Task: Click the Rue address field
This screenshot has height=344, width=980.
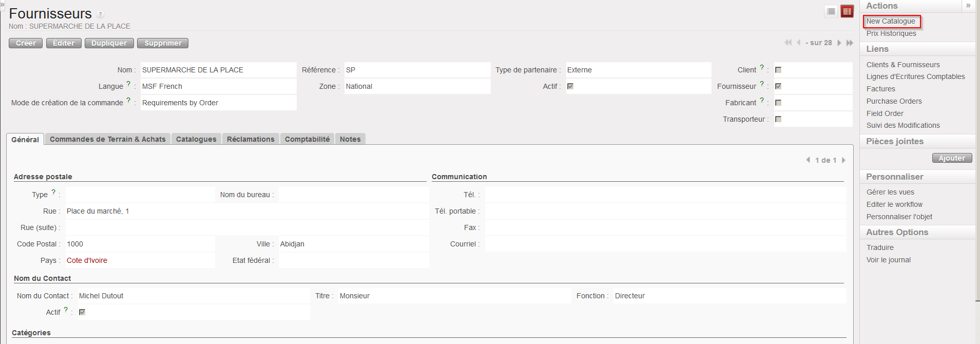Action: click(x=246, y=211)
